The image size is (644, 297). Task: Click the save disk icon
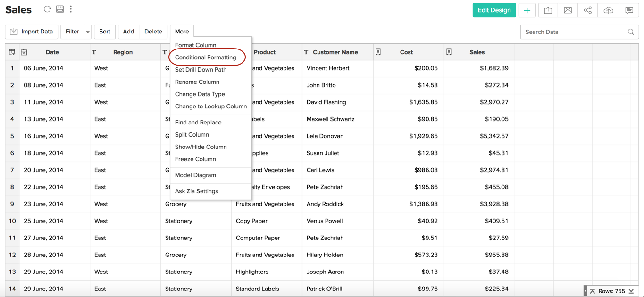point(60,9)
